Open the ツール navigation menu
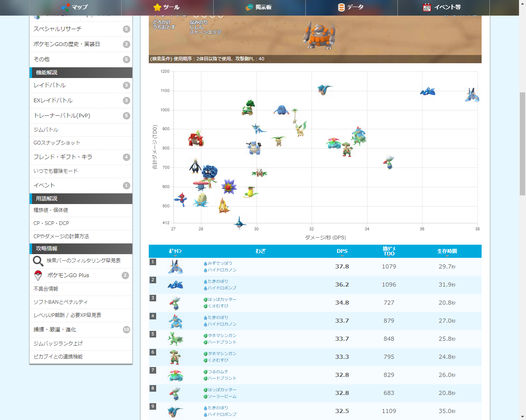The width and height of the screenshot is (526, 420). point(167,7)
